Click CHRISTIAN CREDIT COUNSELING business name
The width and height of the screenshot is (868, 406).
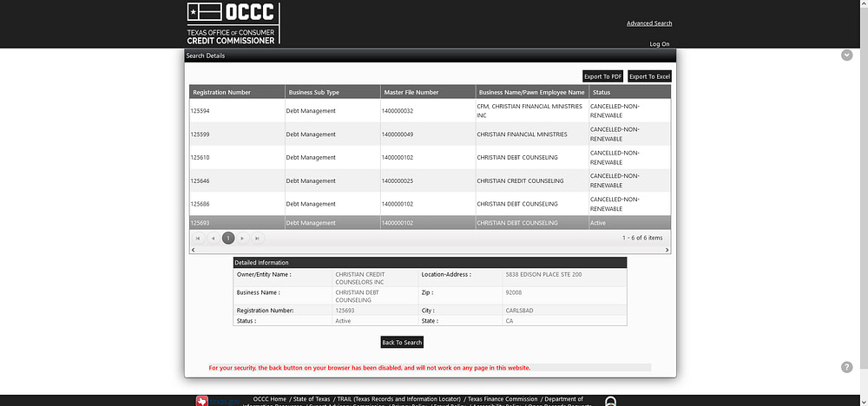pos(520,180)
